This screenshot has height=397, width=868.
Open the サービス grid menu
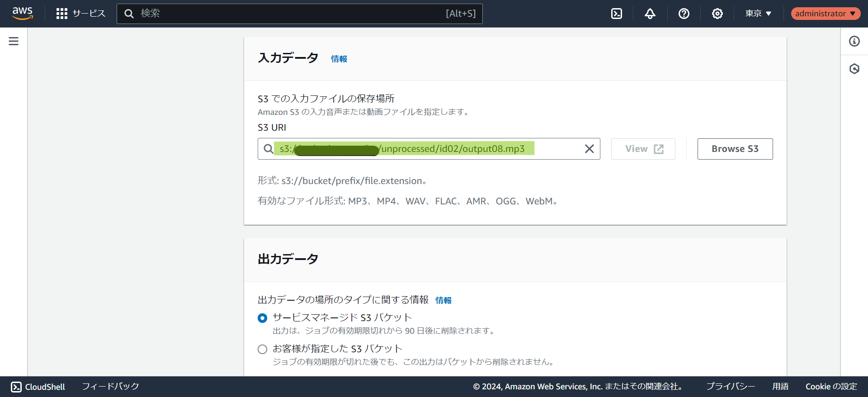[x=80, y=14]
